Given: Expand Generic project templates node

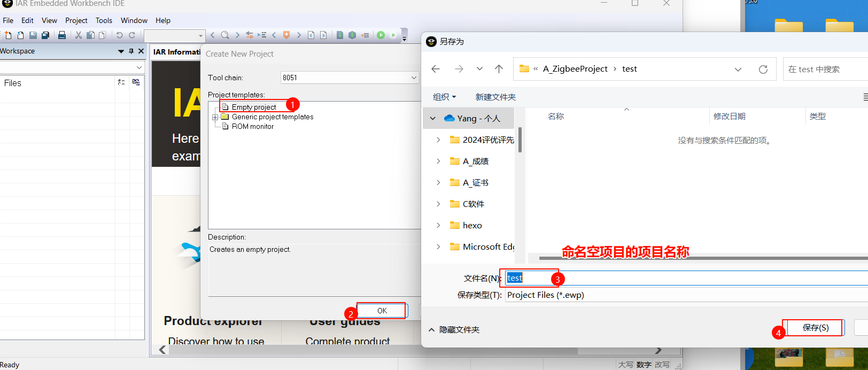Looking at the screenshot, I should click(215, 117).
